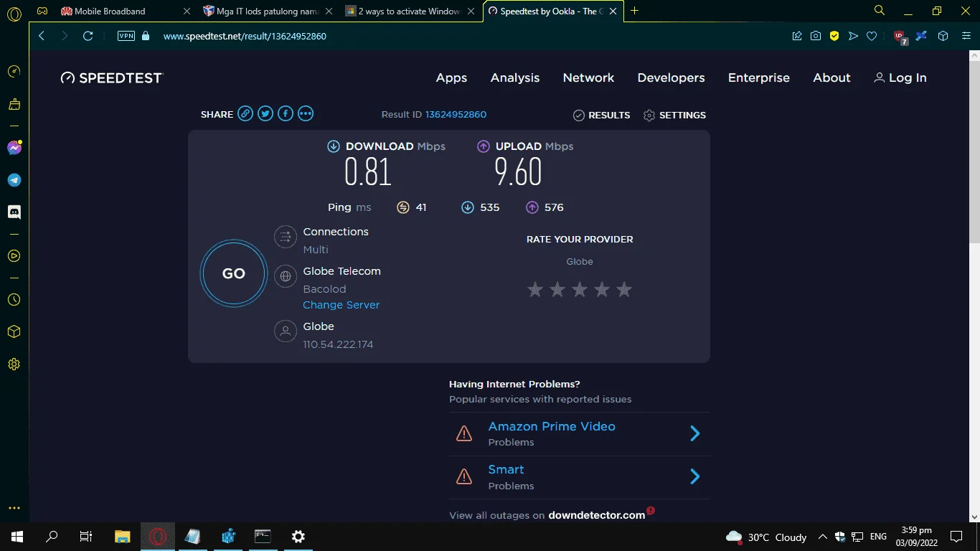Viewport: 980px width, 551px height.
Task: Switch to the 2 ways to activate Windows tab
Action: tap(410, 11)
